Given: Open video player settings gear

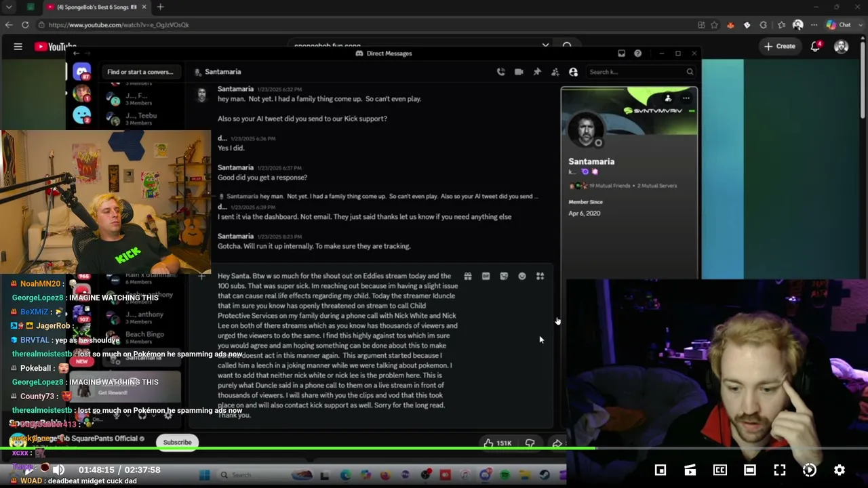Looking at the screenshot, I should point(840,470).
